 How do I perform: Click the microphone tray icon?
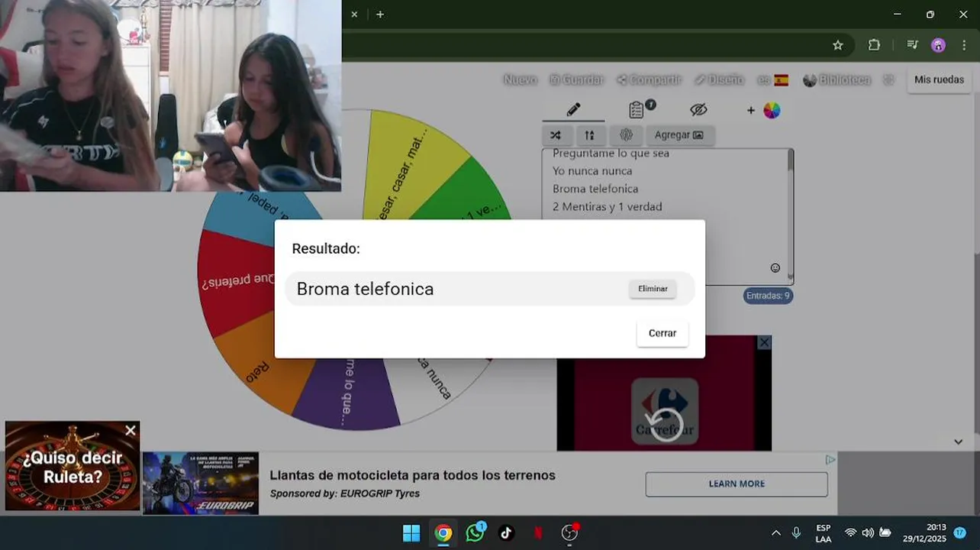coord(797,533)
